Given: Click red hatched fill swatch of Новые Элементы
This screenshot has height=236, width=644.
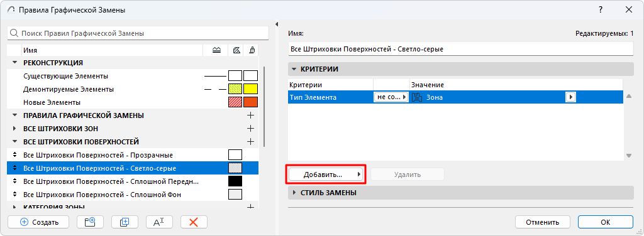Looking at the screenshot, I should tap(235, 102).
